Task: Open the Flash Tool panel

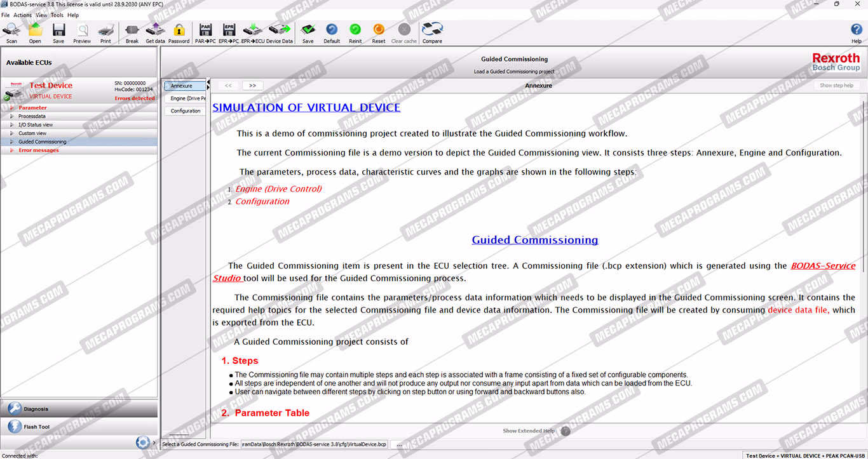Action: click(36, 427)
